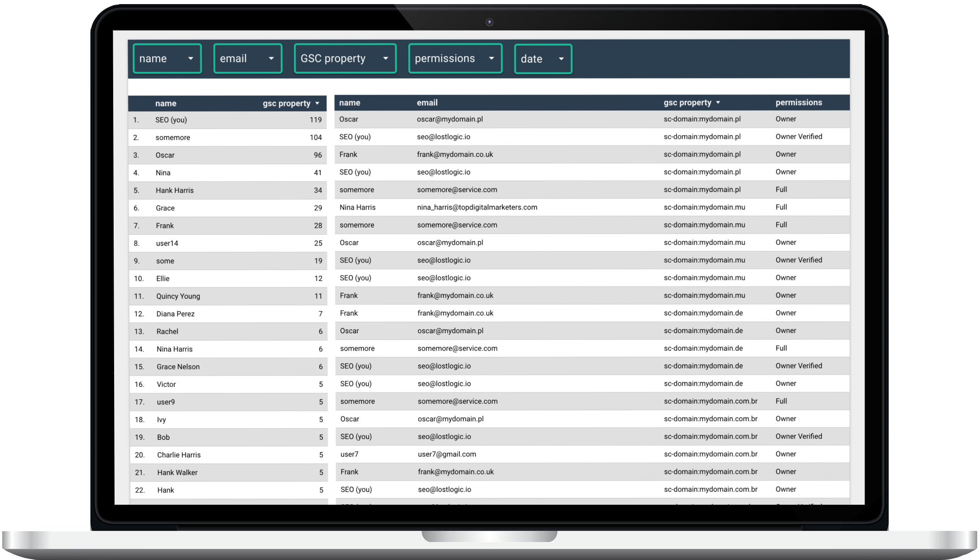Screen dimensions: 980x560
Task: Click Diana Perez row in left table
Action: (227, 314)
